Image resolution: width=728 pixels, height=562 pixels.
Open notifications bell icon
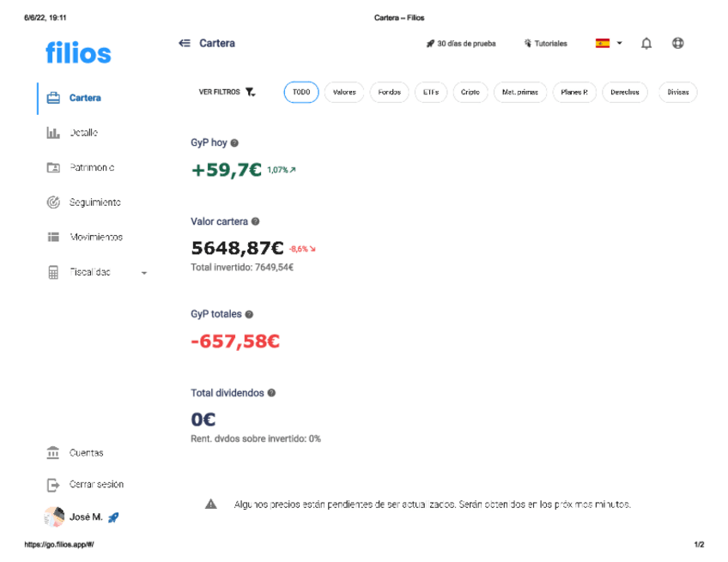pyautogui.click(x=646, y=44)
